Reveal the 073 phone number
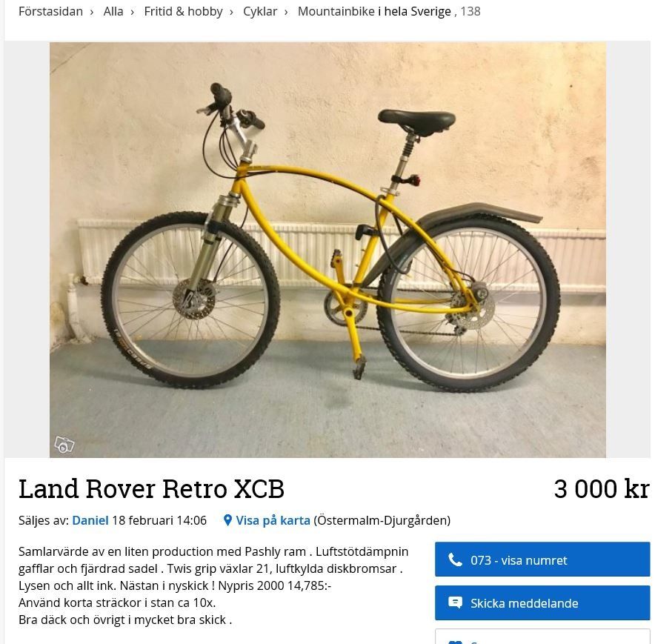 coord(542,560)
